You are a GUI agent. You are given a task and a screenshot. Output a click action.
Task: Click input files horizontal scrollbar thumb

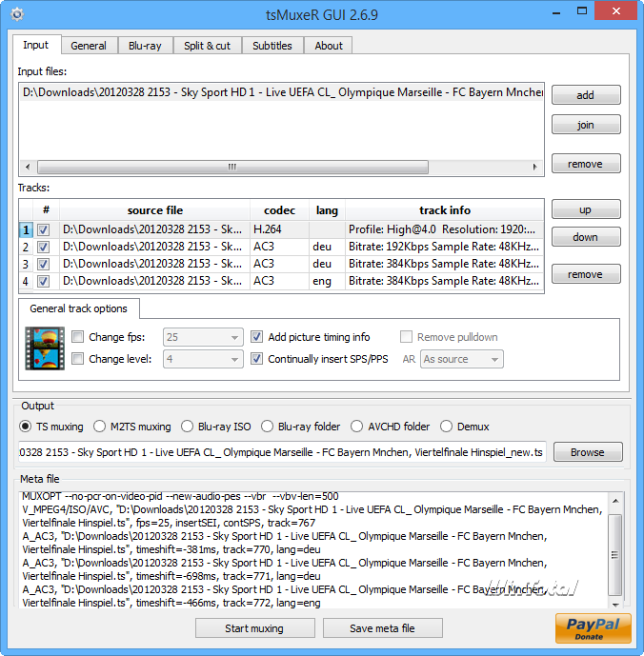coord(232,167)
